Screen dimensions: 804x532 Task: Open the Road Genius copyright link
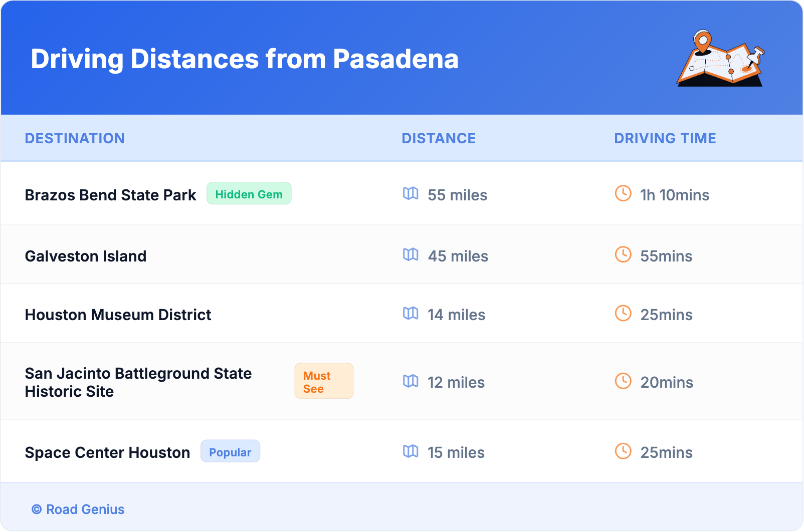click(x=78, y=509)
